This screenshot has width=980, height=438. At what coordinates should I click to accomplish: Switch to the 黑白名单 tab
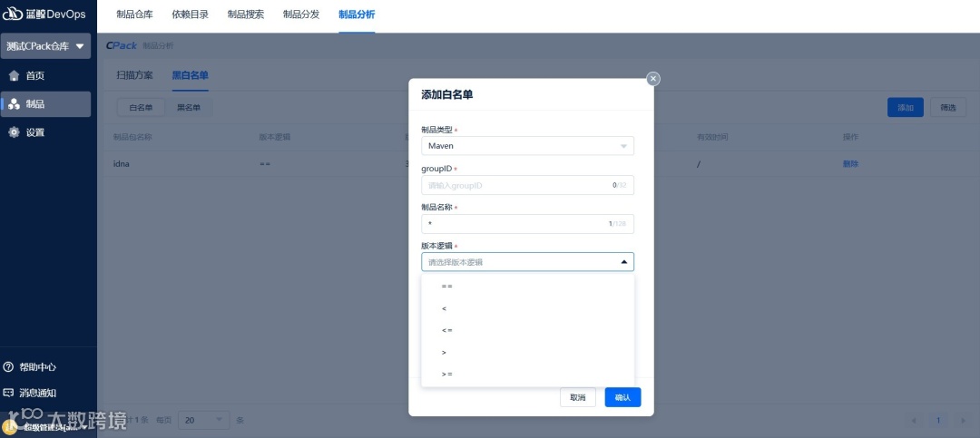[190, 75]
